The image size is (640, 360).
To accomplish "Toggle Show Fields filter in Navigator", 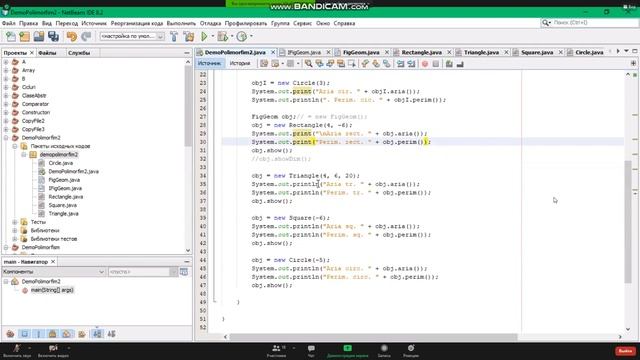I will point(24,334).
